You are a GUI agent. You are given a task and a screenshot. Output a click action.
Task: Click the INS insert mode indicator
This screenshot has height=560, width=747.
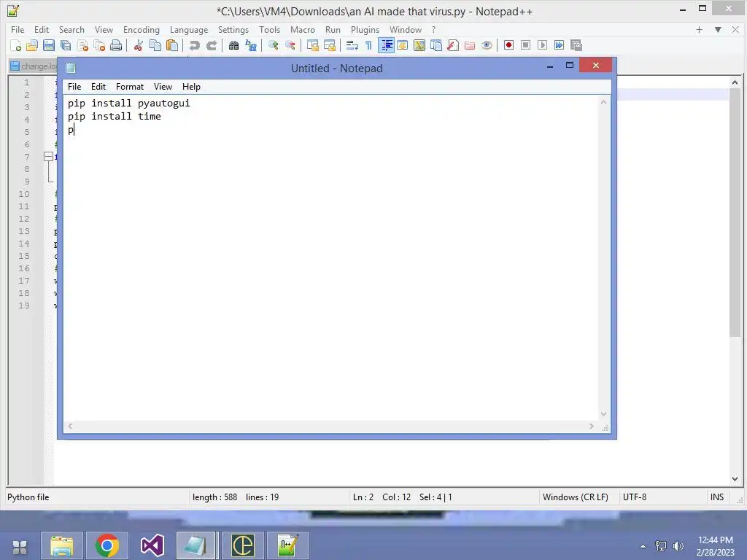point(717,497)
